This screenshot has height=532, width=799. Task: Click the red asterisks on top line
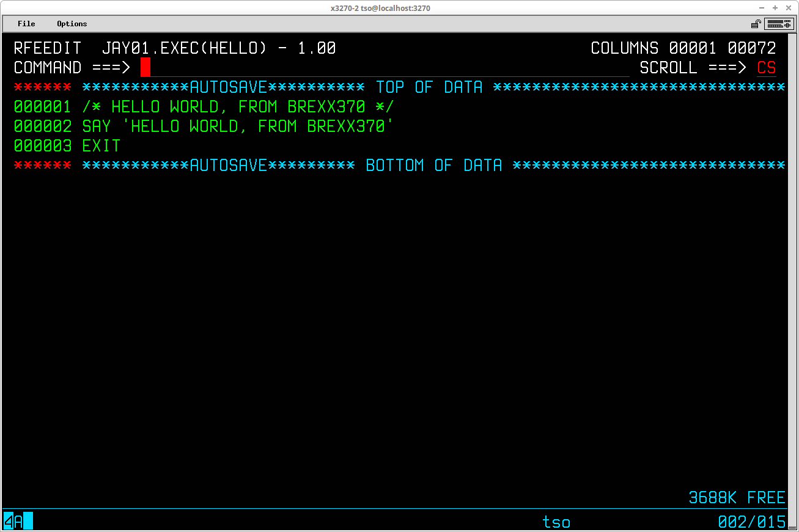point(43,87)
